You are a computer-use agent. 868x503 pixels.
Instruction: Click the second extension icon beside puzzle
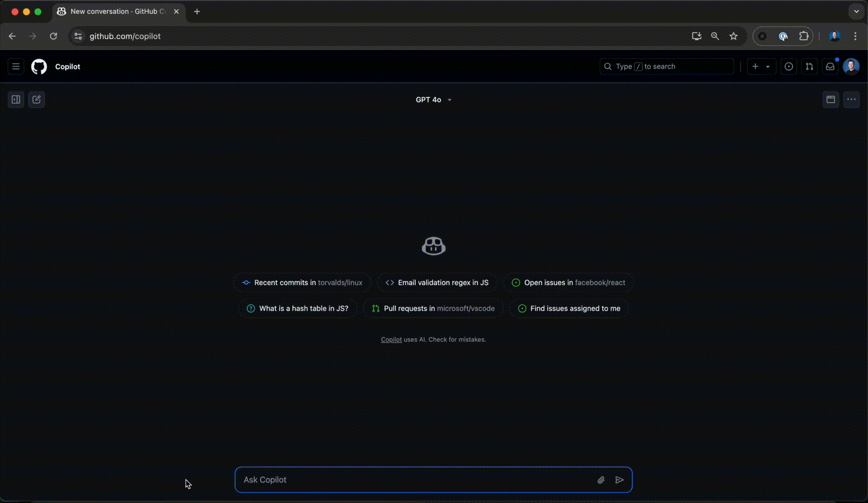click(783, 36)
